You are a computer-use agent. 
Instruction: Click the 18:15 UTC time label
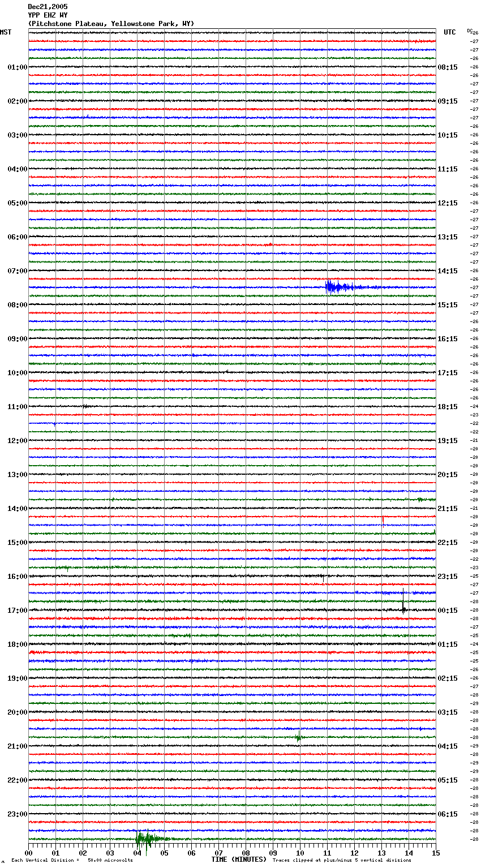tap(448, 407)
